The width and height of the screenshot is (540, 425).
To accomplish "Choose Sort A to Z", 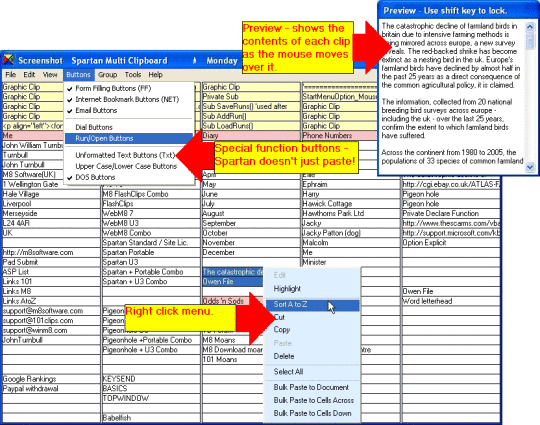I will coord(312,304).
